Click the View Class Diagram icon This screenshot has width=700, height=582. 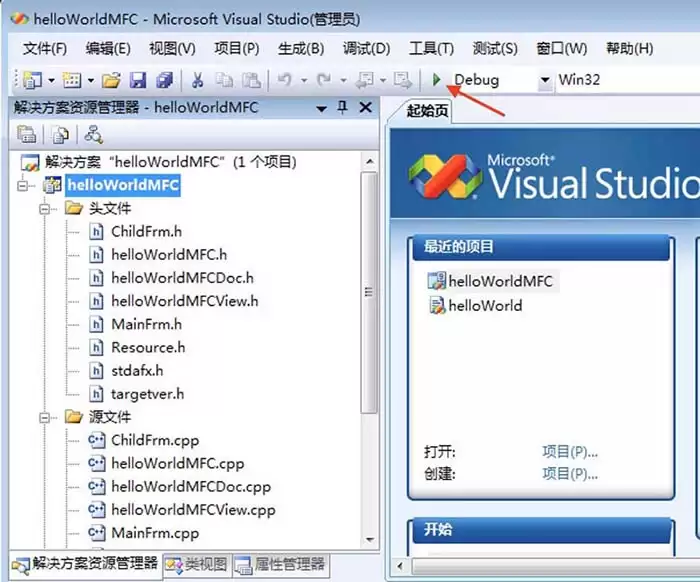tap(94, 134)
